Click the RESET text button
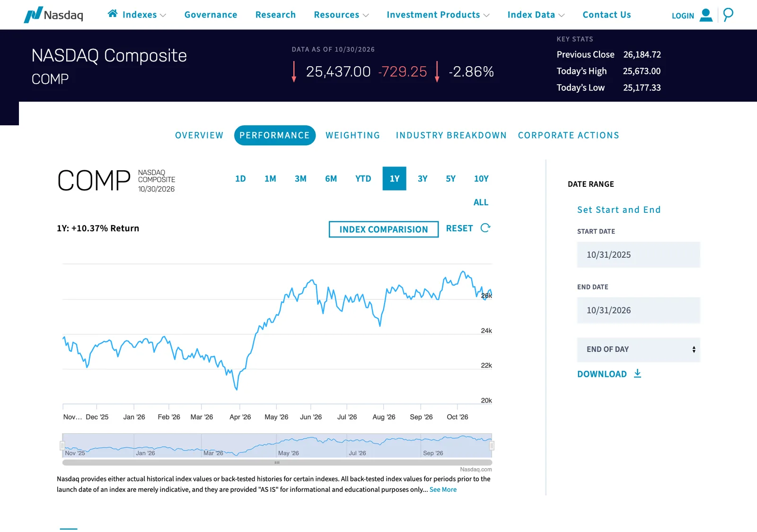This screenshot has width=757, height=532. click(x=459, y=228)
